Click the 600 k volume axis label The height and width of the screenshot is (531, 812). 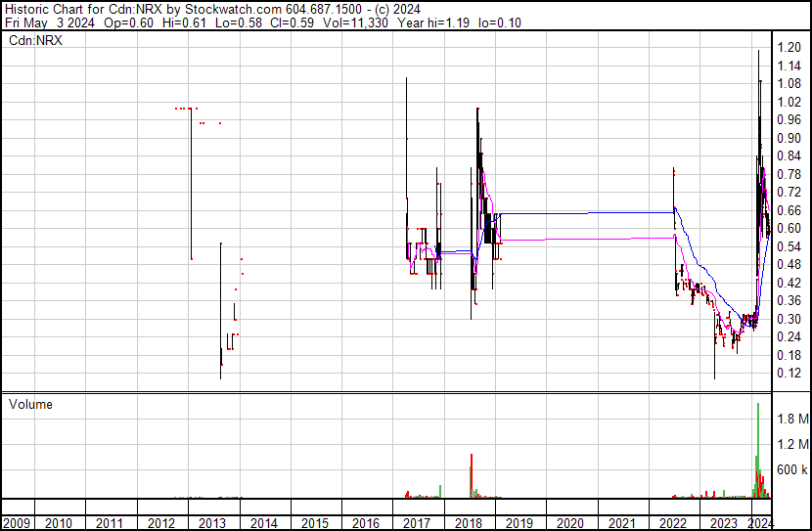[792, 469]
